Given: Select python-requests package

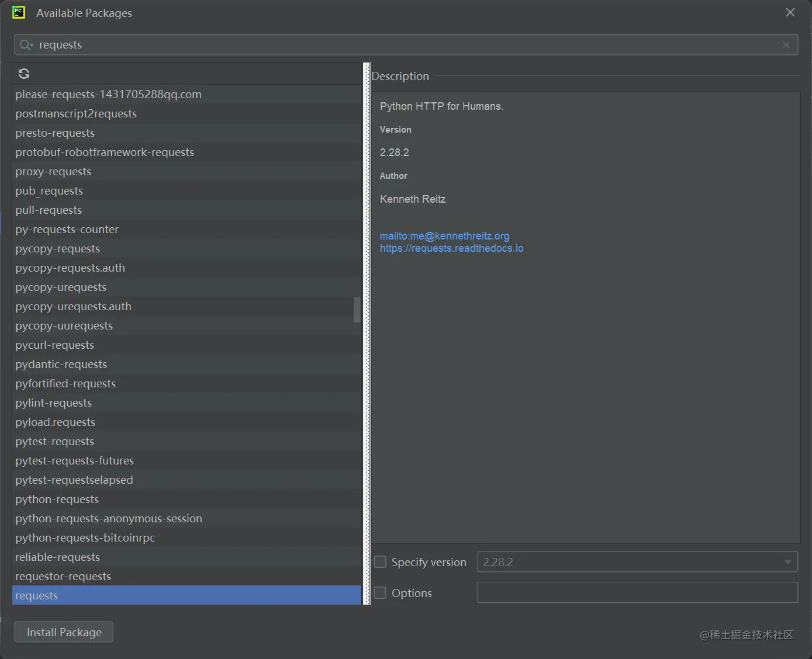Looking at the screenshot, I should pyautogui.click(x=187, y=499).
